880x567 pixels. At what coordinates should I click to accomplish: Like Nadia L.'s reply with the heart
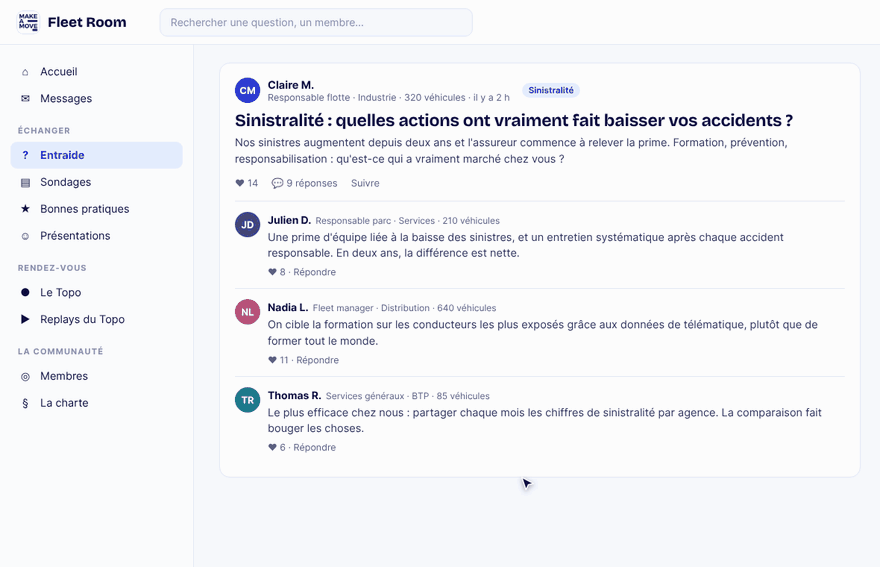(272, 360)
